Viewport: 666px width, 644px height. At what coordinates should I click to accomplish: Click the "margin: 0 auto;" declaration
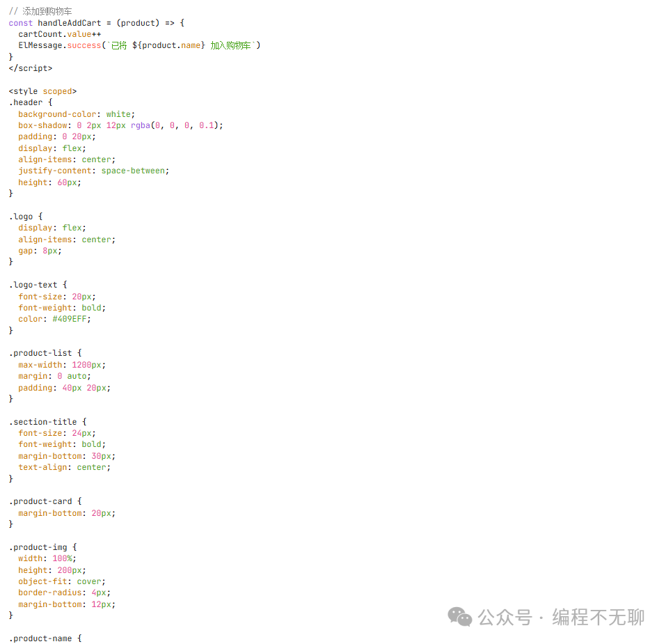click(x=54, y=377)
